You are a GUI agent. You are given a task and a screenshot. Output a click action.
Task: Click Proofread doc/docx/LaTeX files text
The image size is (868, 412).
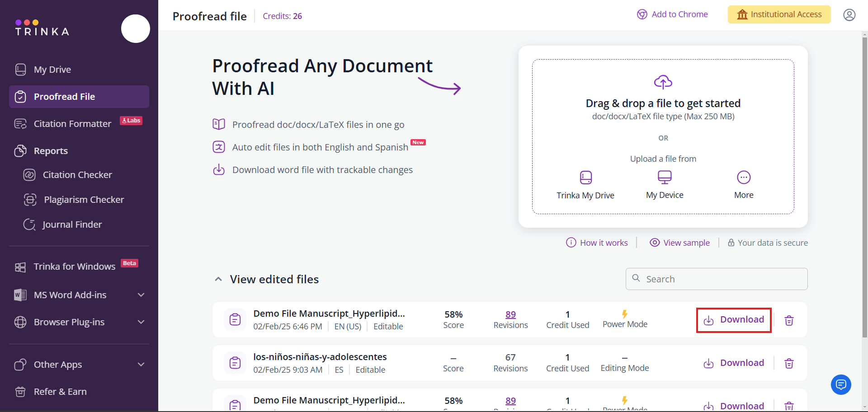(x=318, y=125)
